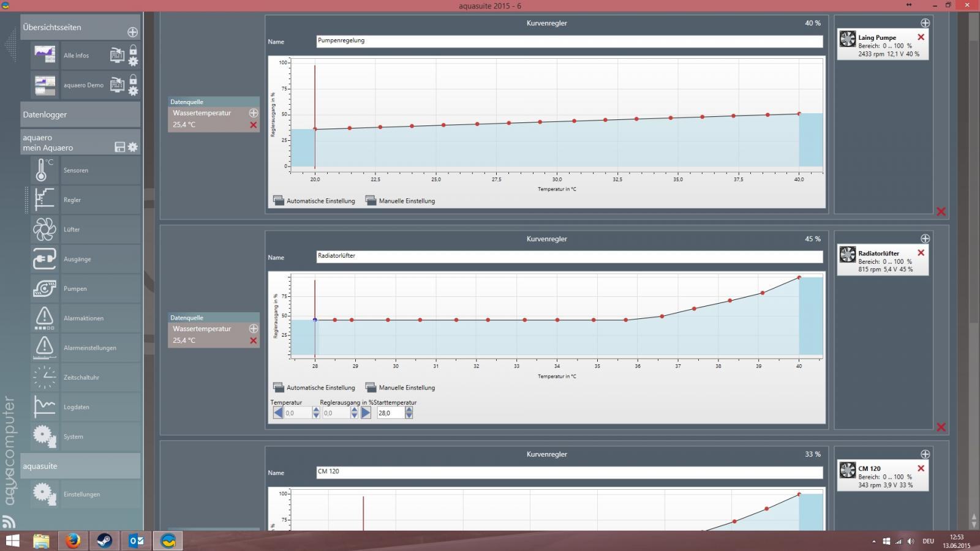Open the System page
Image resolution: width=980 pixels, height=551 pixels.
85,437
